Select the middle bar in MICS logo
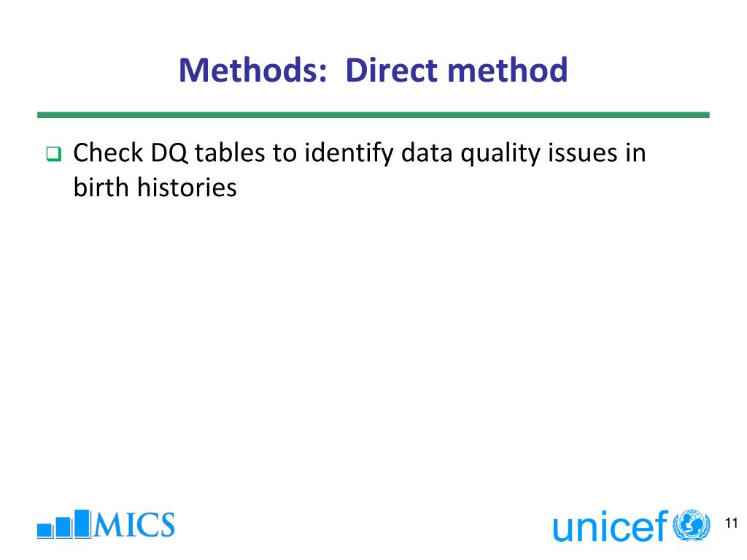The width and height of the screenshot is (747, 560). [x=64, y=528]
